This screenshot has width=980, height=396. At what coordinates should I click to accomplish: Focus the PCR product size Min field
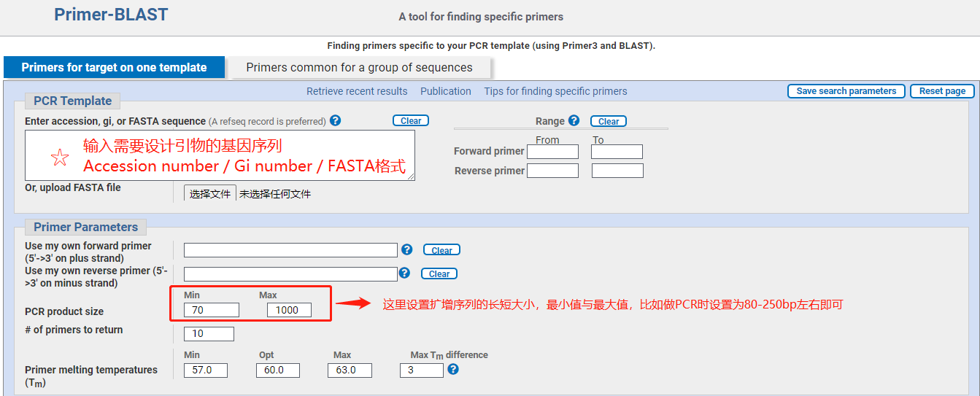tap(212, 310)
